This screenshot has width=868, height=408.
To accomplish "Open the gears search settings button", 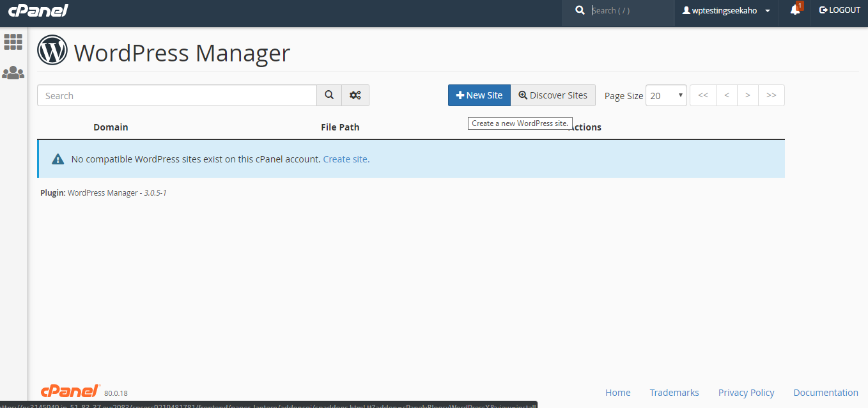I will pyautogui.click(x=355, y=95).
